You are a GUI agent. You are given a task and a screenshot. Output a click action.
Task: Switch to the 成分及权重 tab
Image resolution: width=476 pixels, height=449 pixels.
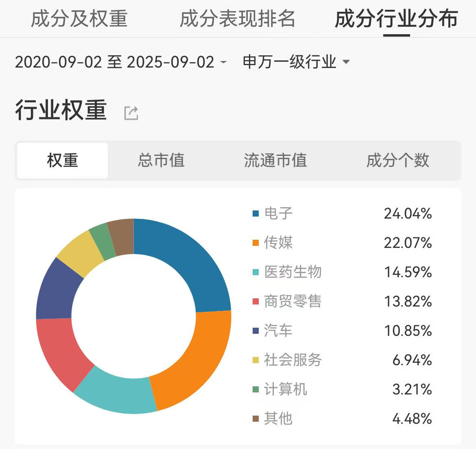point(79,19)
